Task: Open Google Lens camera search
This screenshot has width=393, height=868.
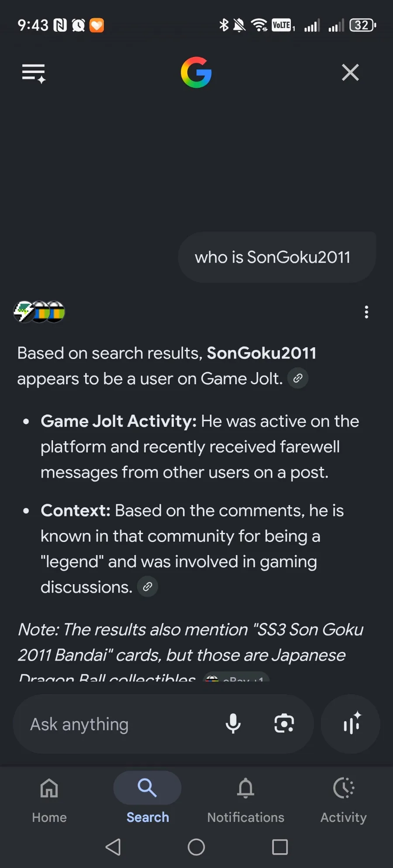Action: click(x=284, y=724)
